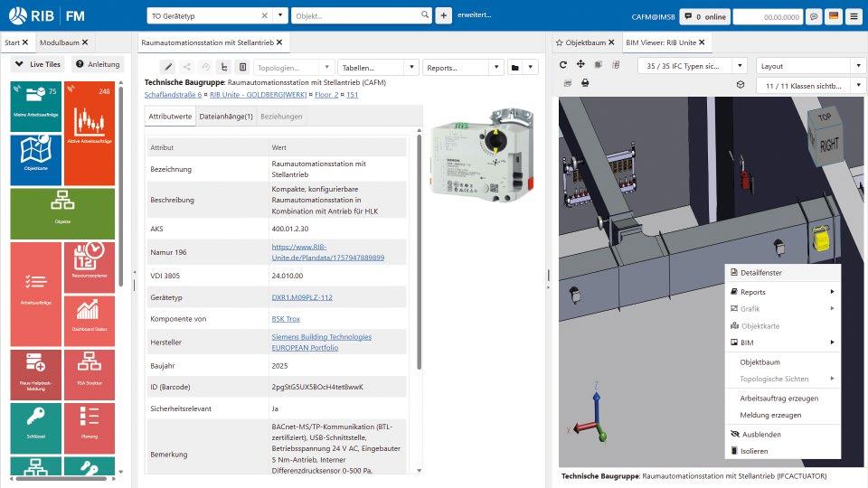This screenshot has width=868, height=488.
Task: Click the plus button beside the search field
Action: click(x=443, y=16)
